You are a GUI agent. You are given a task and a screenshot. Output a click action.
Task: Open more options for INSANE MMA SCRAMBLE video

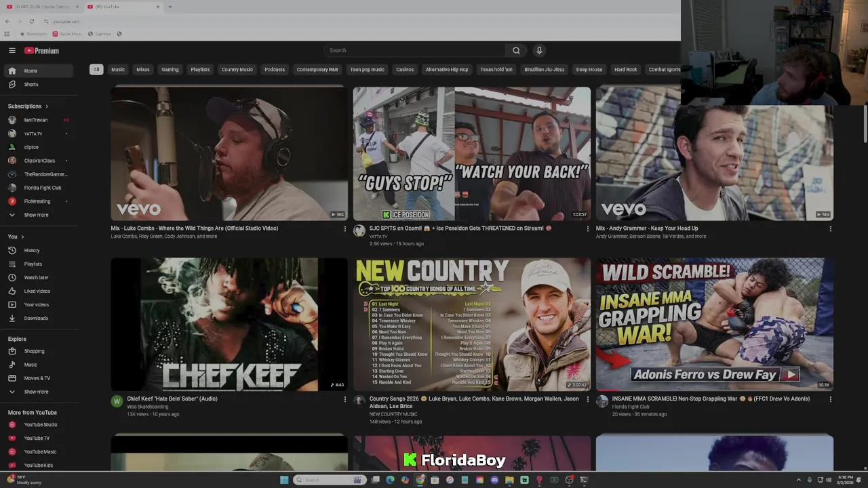(830, 399)
